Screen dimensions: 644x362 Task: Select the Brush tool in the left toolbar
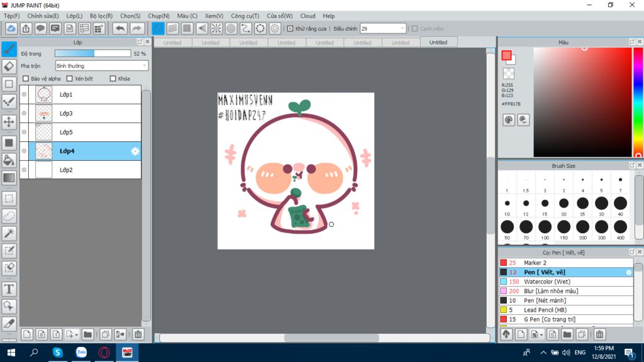tap(9, 49)
